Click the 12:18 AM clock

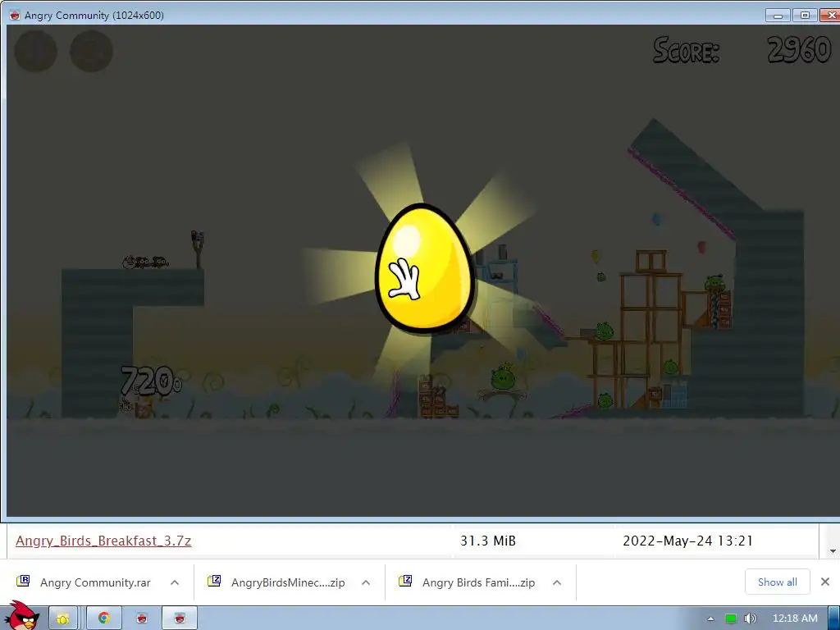point(795,619)
